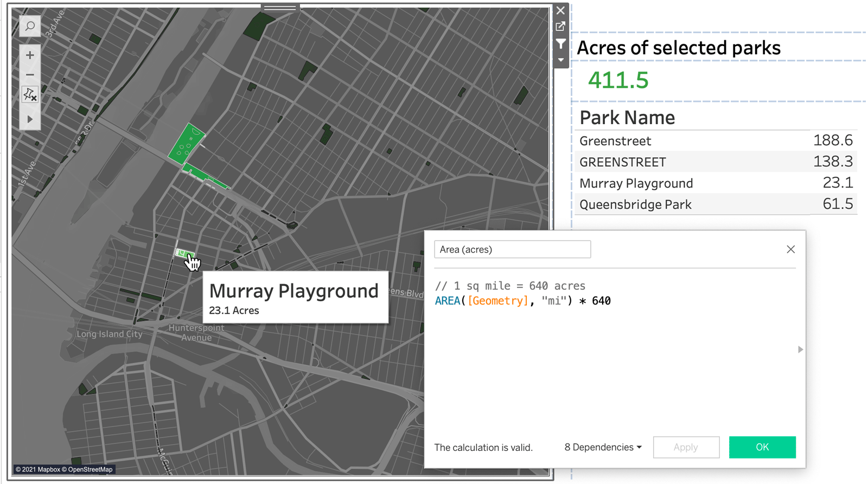
Task: Open the map's More Options caret
Action: point(560,60)
